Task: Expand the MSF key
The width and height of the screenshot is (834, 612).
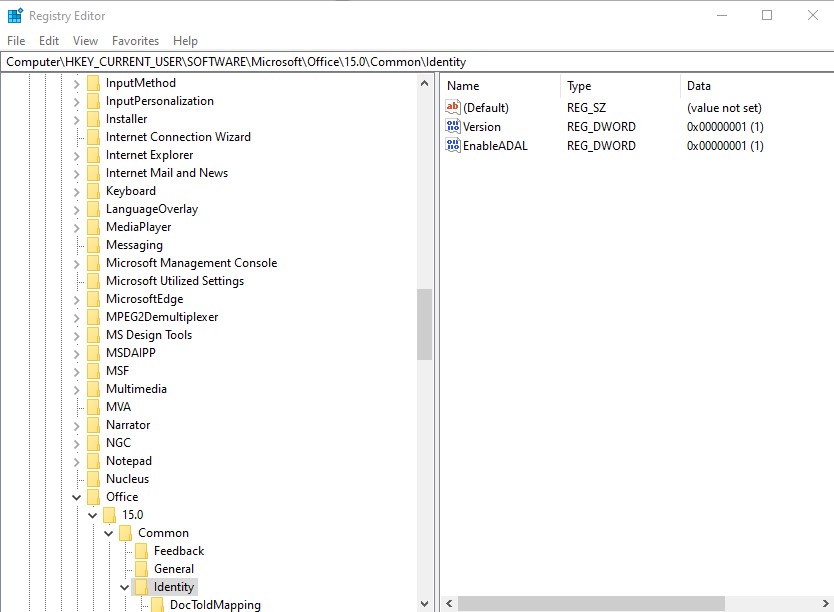Action: point(77,371)
